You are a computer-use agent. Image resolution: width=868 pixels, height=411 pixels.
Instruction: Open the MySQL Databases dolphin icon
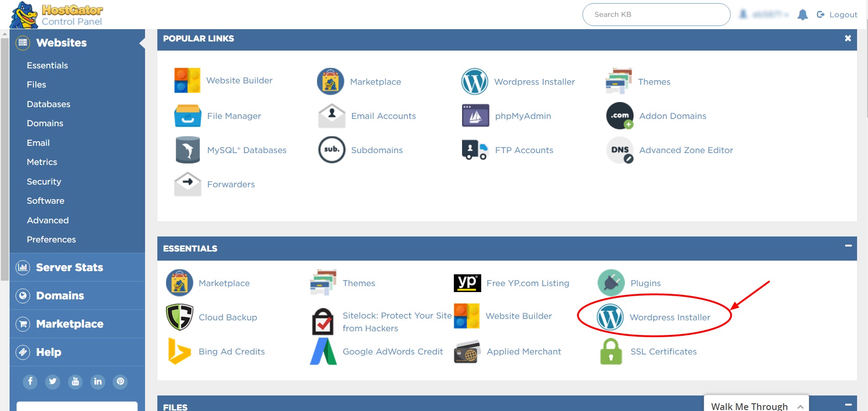pyautogui.click(x=187, y=150)
